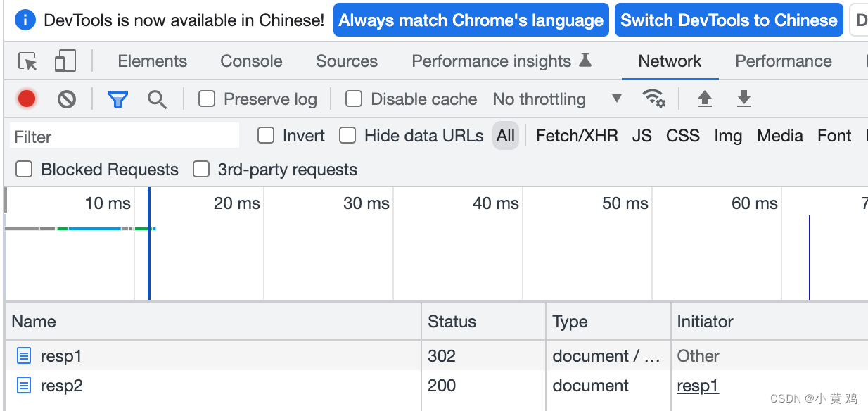Click into the Filter text field
The image size is (868, 411).
[x=125, y=136]
